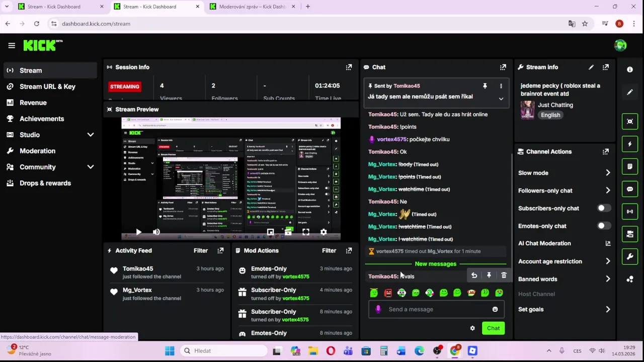644x362 pixels.
Task: Open Banned words settings arrow
Action: pos(608,279)
